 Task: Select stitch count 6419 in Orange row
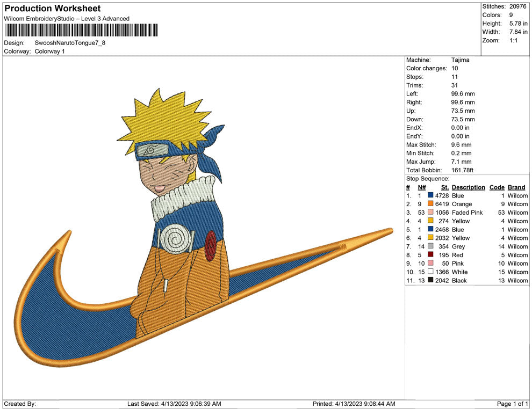coord(442,204)
